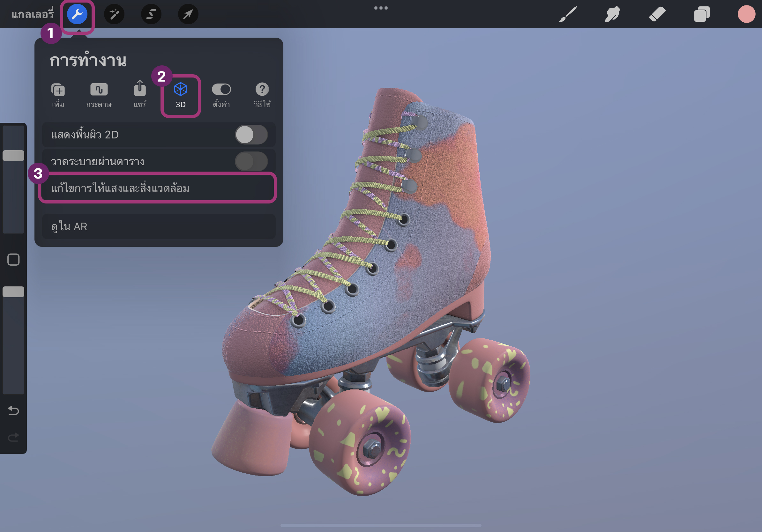The image size is (762, 532).
Task: Select the Smudge finger tool
Action: point(612,14)
